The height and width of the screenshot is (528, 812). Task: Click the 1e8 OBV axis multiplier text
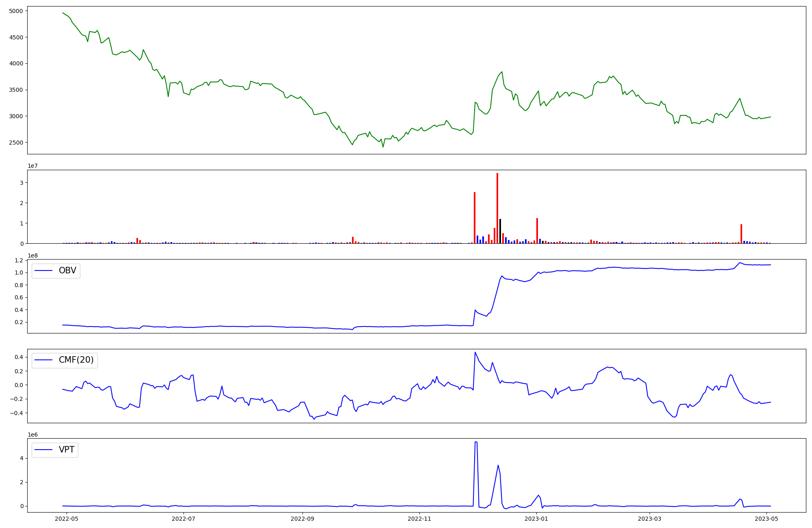click(33, 255)
